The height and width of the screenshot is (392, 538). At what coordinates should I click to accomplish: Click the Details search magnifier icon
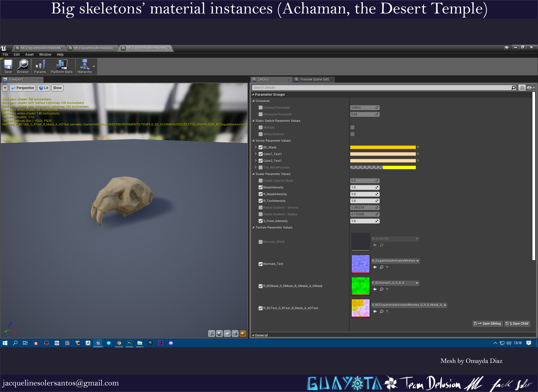coord(513,88)
